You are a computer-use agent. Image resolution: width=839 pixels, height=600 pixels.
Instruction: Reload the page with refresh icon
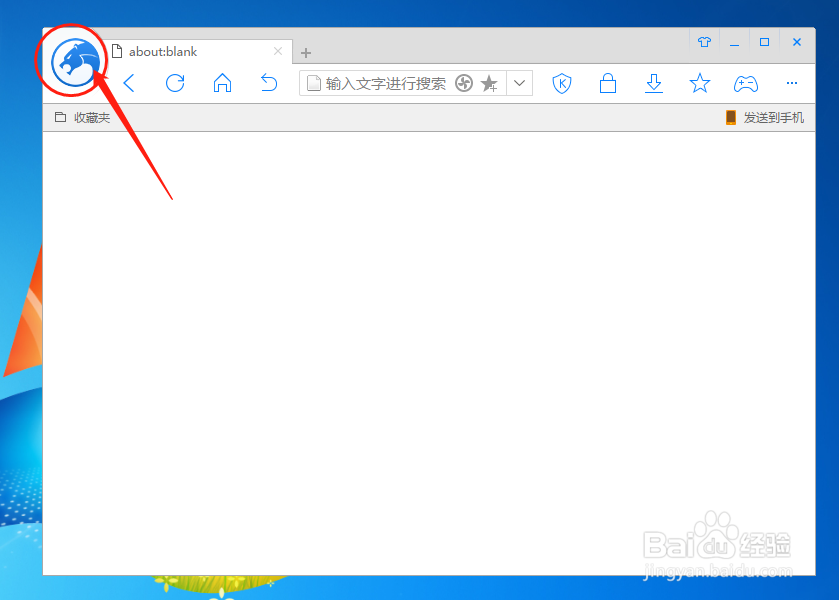pos(175,83)
